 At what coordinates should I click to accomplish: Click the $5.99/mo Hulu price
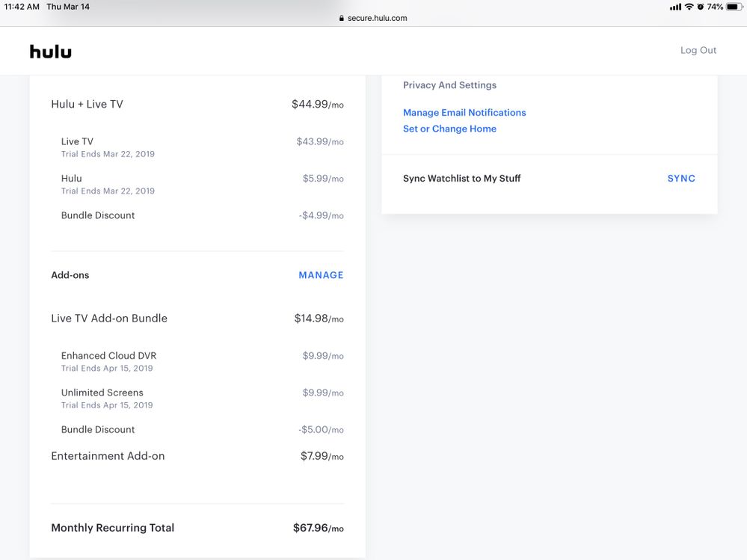tap(323, 178)
